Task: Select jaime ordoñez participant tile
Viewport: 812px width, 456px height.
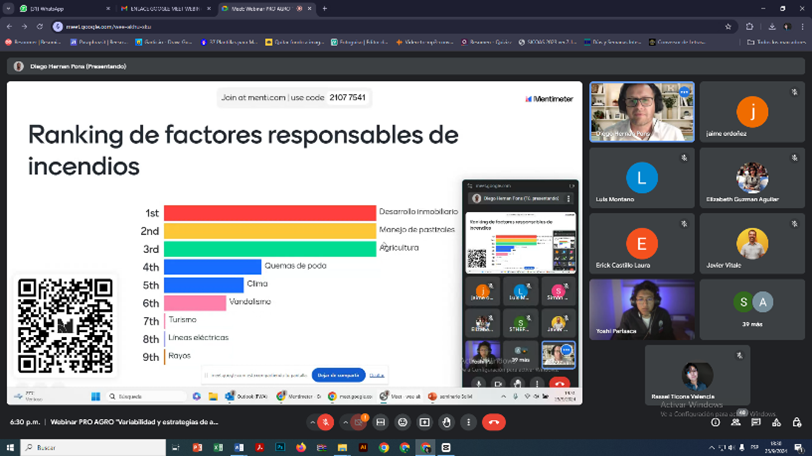Action: click(x=752, y=112)
